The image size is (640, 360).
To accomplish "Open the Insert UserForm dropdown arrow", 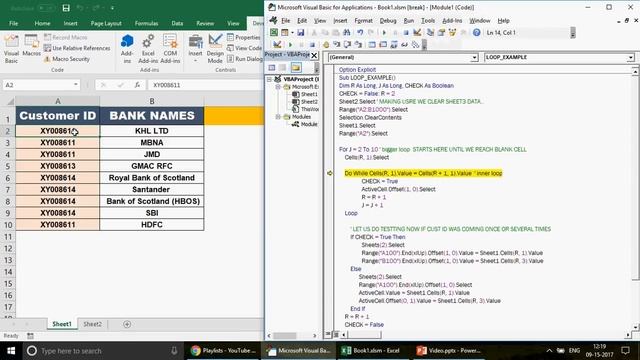I will pyautogui.click(x=292, y=33).
